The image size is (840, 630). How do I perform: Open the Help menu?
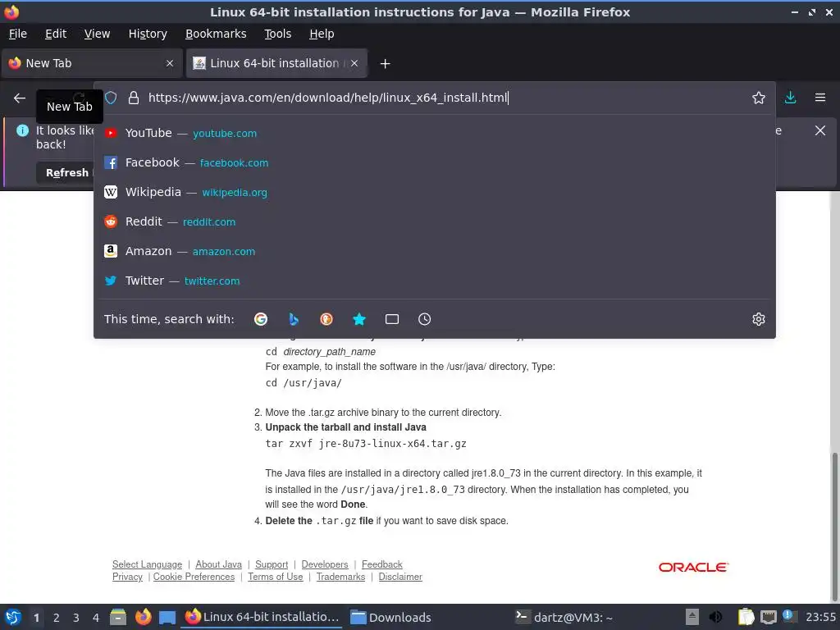322,34
